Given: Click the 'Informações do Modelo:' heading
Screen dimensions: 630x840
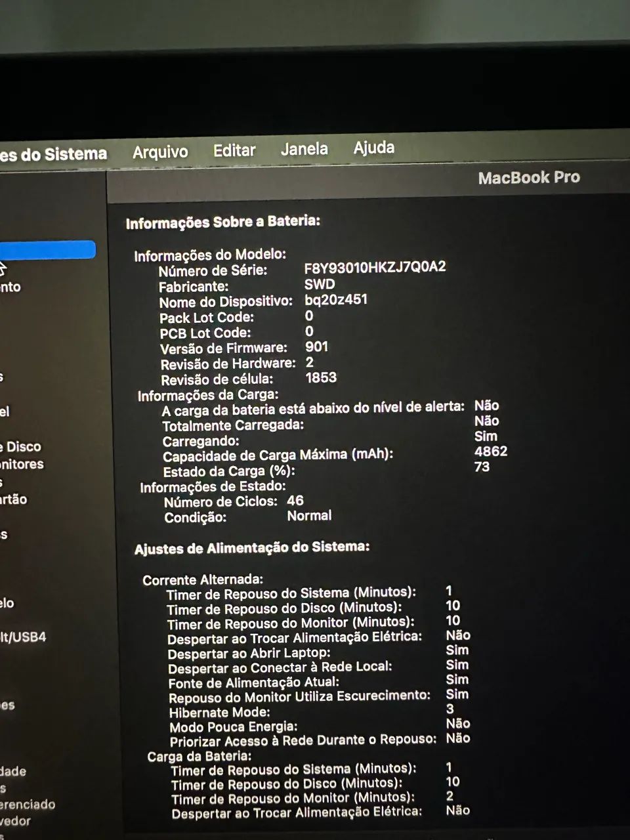Looking at the screenshot, I should point(211,255).
